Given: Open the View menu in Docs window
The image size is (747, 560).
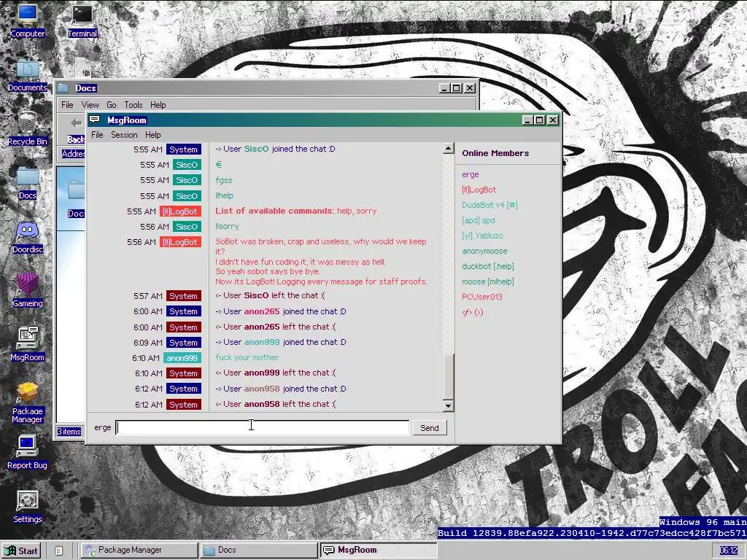Looking at the screenshot, I should 90,105.
